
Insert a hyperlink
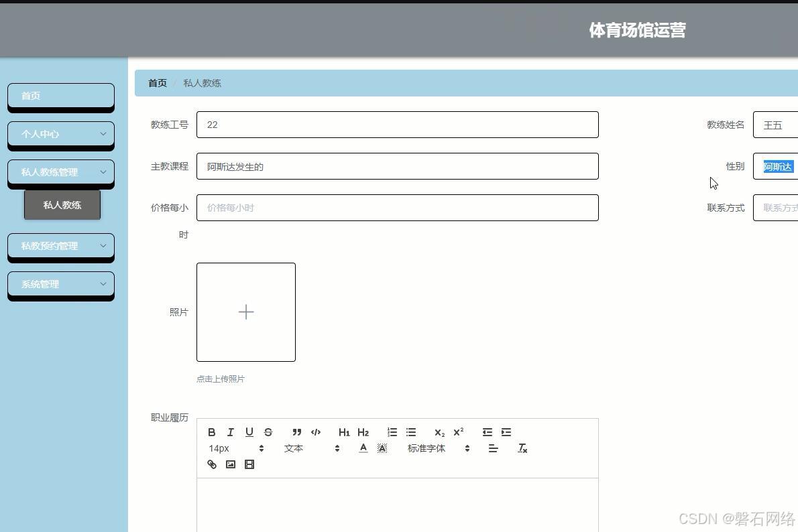(x=212, y=464)
